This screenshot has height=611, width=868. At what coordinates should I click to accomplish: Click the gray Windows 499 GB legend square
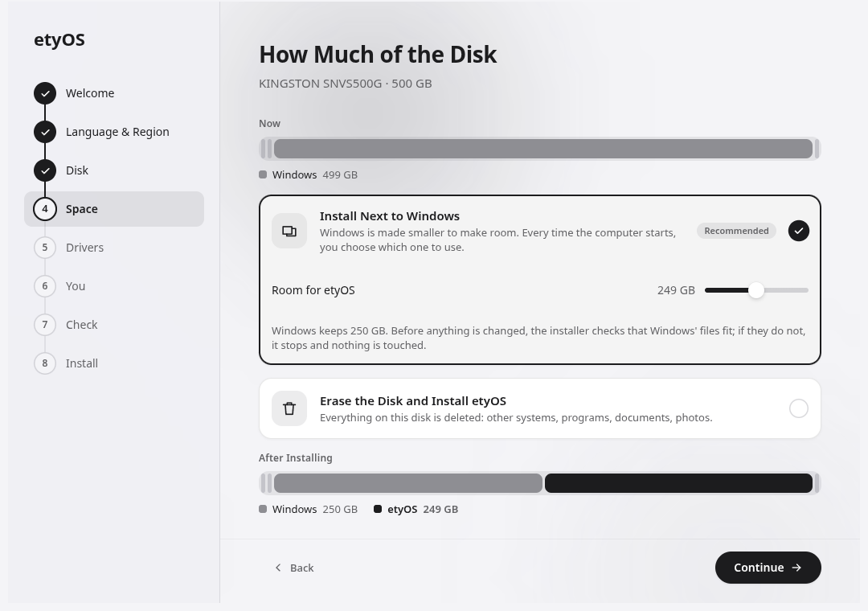point(263,174)
